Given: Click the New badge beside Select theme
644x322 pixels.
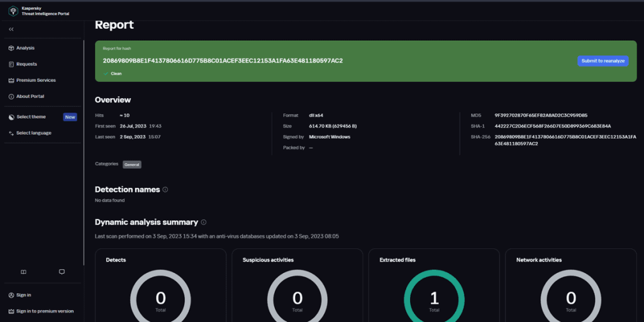Looking at the screenshot, I should pos(70,117).
